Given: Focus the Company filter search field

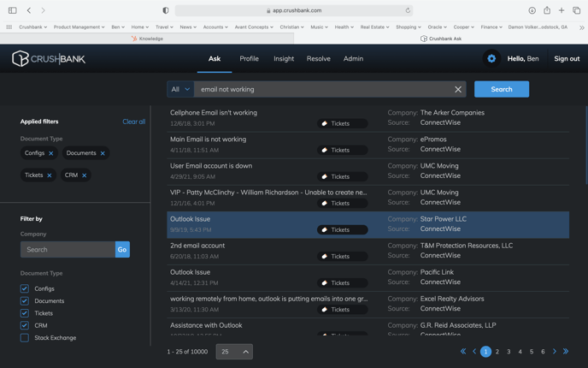Looking at the screenshot, I should coord(68,250).
